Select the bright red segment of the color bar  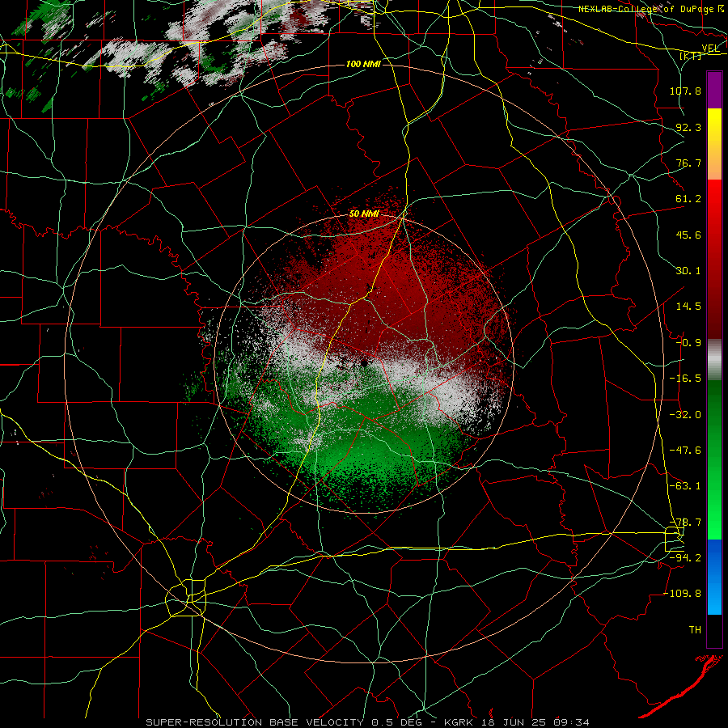tap(714, 198)
